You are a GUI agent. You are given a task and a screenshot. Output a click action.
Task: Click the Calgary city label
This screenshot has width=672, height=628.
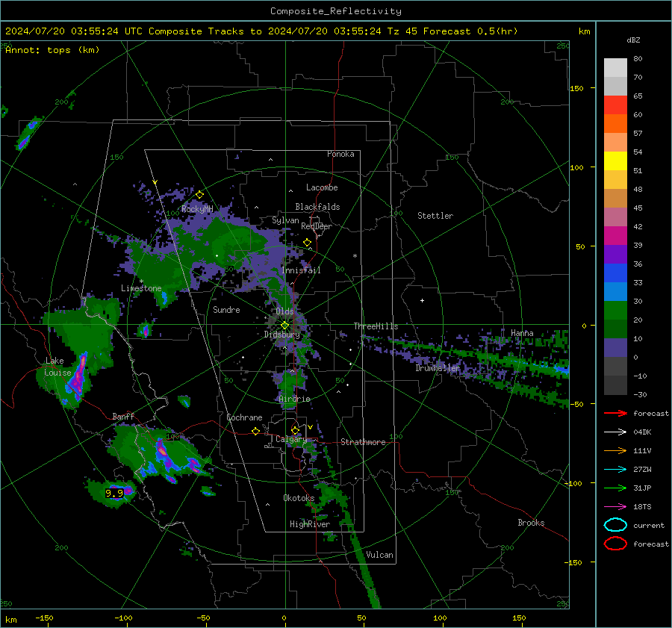291,439
